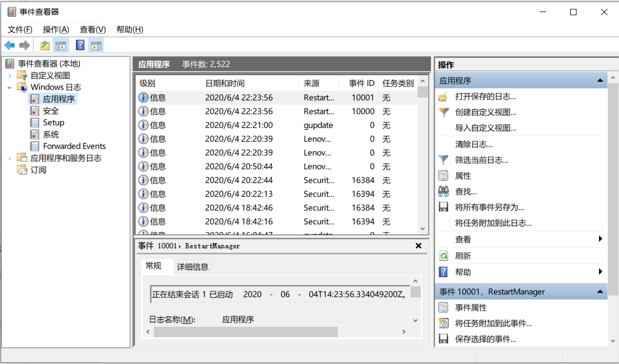Click the blue Help toolbar icon

pos(80,45)
